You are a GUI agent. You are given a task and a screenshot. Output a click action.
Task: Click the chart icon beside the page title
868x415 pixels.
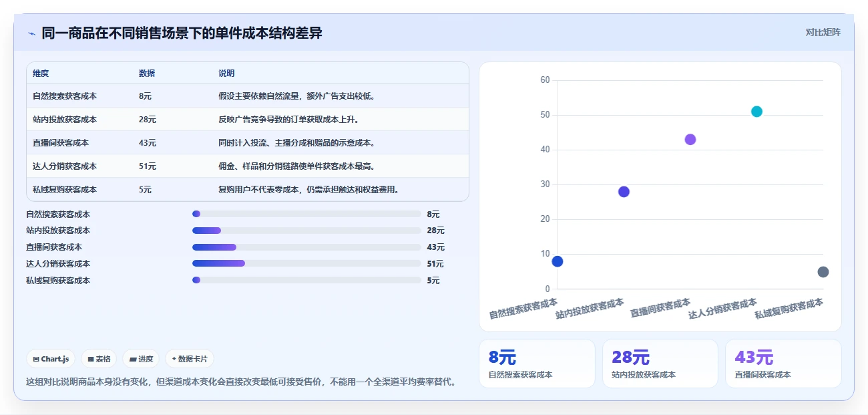coord(31,33)
